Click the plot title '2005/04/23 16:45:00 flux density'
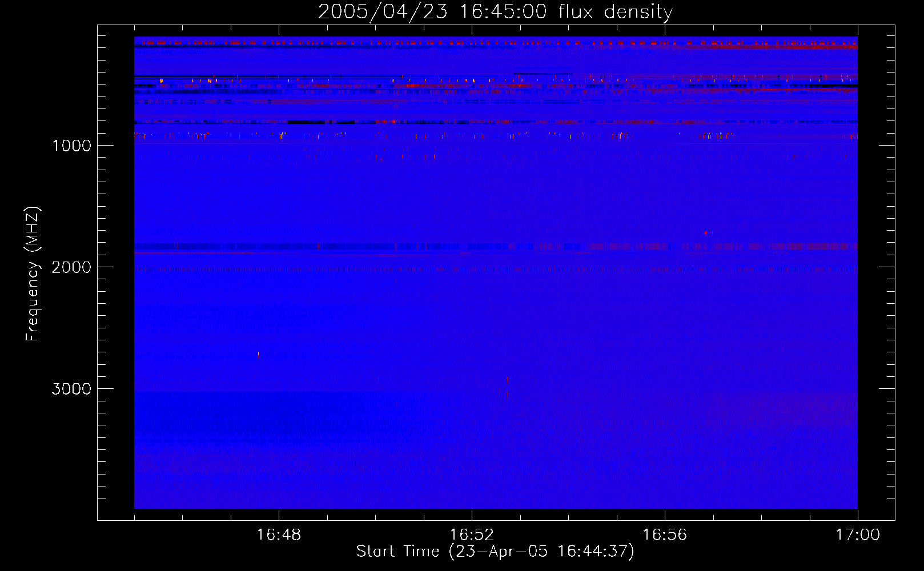 tap(495, 12)
